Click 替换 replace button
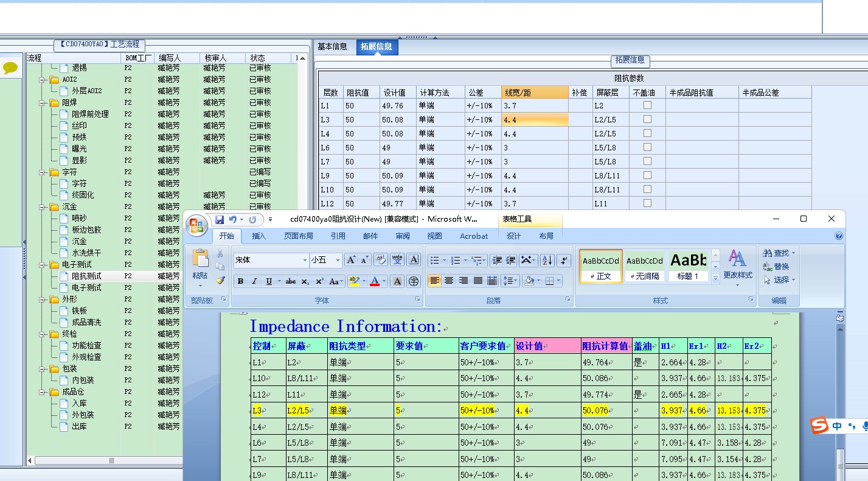Screen dimensions: 868x481 point(777,267)
